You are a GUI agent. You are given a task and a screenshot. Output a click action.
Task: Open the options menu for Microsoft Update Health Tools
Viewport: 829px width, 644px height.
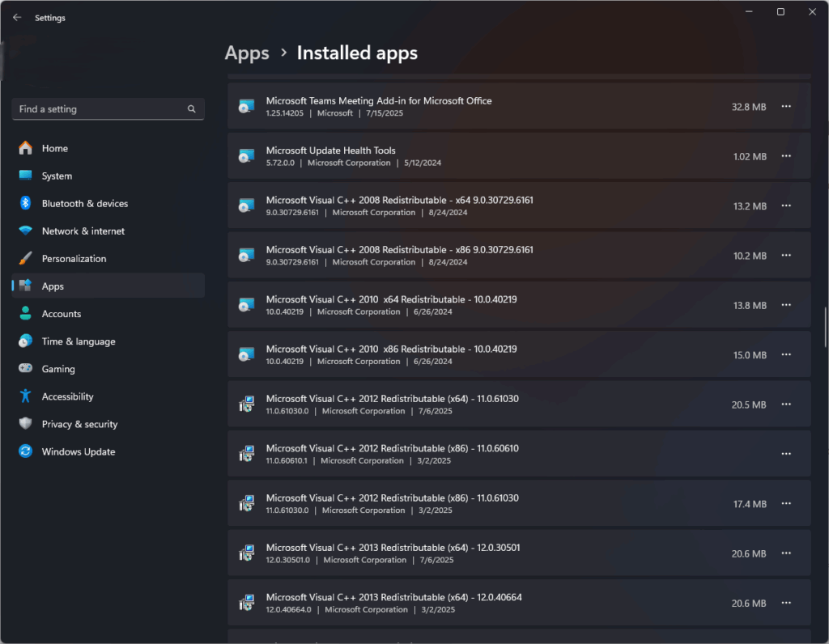785,156
